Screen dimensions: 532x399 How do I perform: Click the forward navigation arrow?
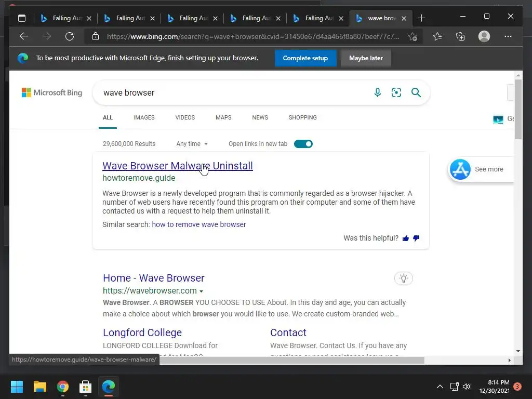pos(47,36)
